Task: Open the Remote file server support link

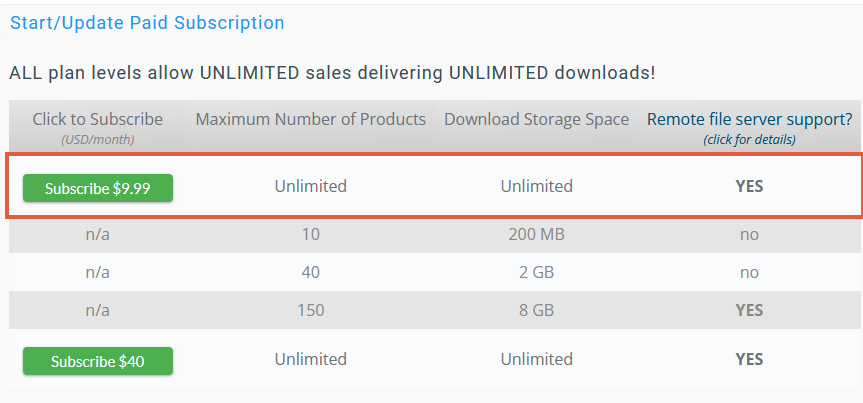Action: (x=749, y=119)
